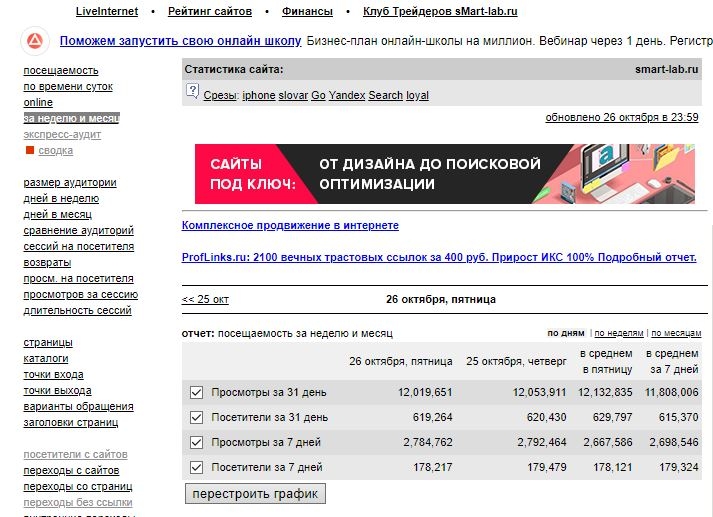Image resolution: width=713 pixels, height=517 pixels.
Task: Switch report view to по месяцам
Action: (676, 333)
